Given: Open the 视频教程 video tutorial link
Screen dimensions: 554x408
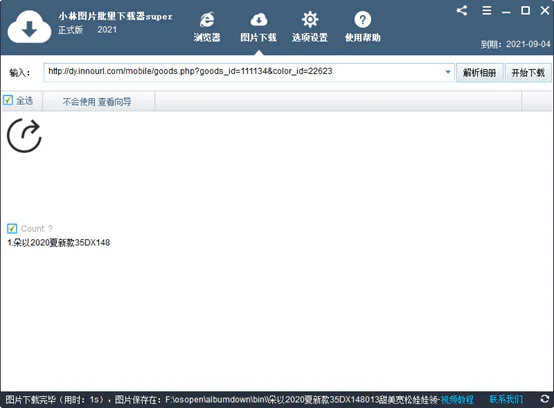Looking at the screenshot, I should click(457, 400).
